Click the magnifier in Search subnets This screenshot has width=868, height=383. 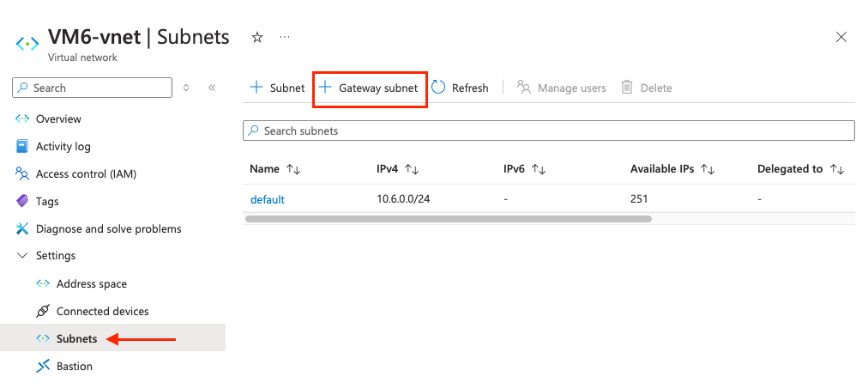pos(253,131)
